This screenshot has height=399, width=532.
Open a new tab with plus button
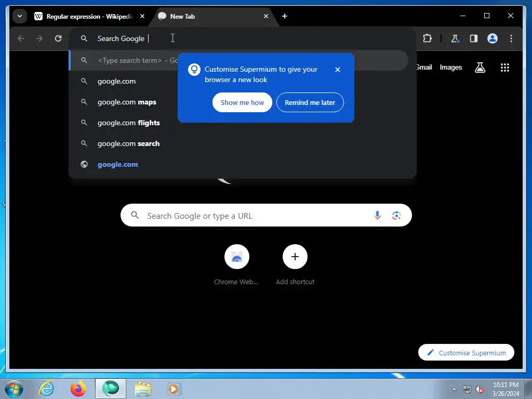pos(285,16)
